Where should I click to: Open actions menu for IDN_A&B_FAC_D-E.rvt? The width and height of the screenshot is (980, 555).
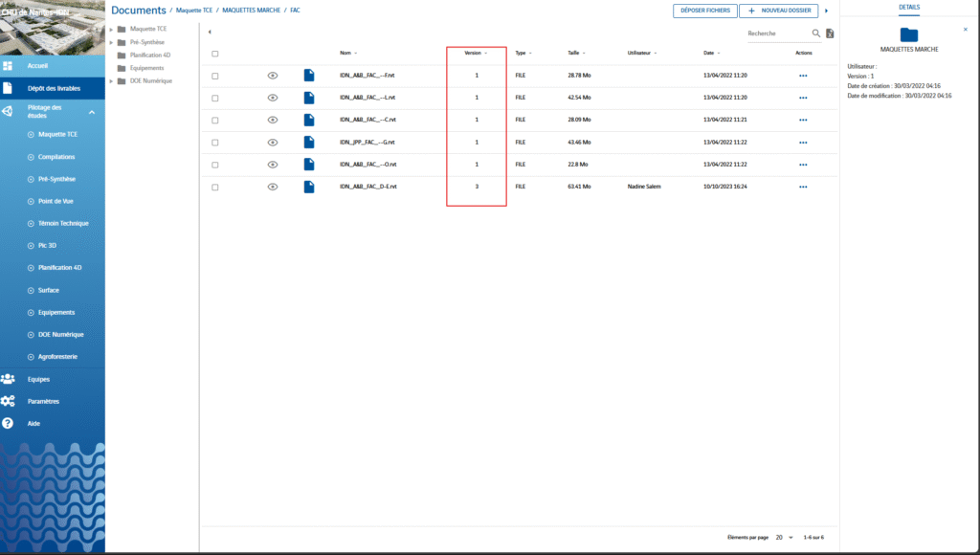(803, 187)
